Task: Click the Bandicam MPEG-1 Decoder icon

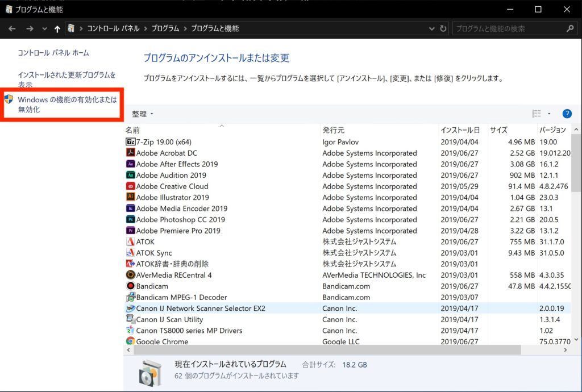Action: coord(130,297)
